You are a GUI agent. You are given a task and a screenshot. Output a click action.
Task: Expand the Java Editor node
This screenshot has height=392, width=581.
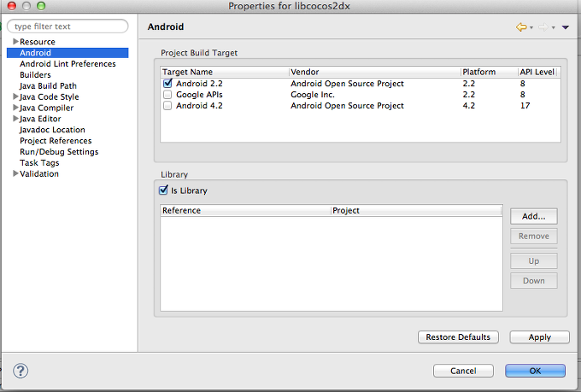point(15,119)
